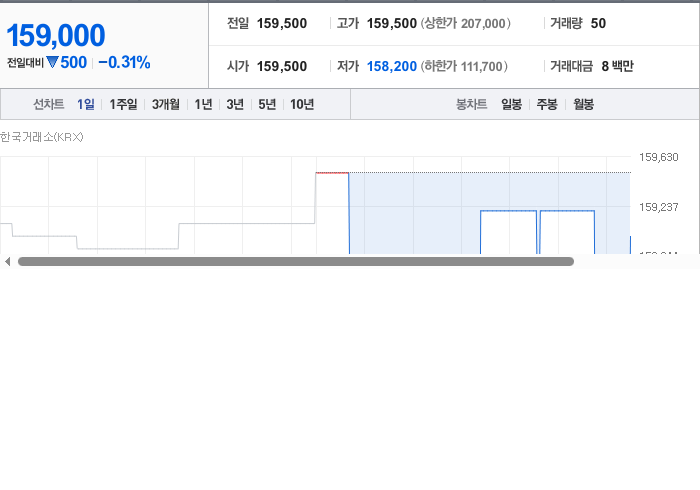Click the current price 159,000
This screenshot has width=700, height=490.
tap(56, 35)
